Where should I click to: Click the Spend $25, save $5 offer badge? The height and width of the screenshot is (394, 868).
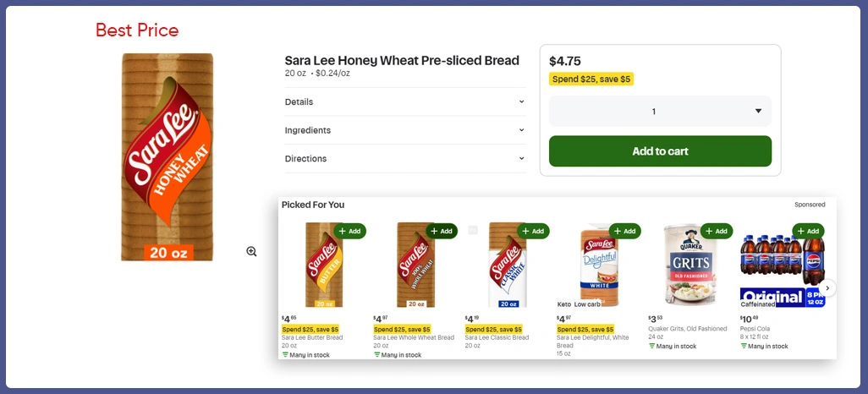click(x=591, y=79)
